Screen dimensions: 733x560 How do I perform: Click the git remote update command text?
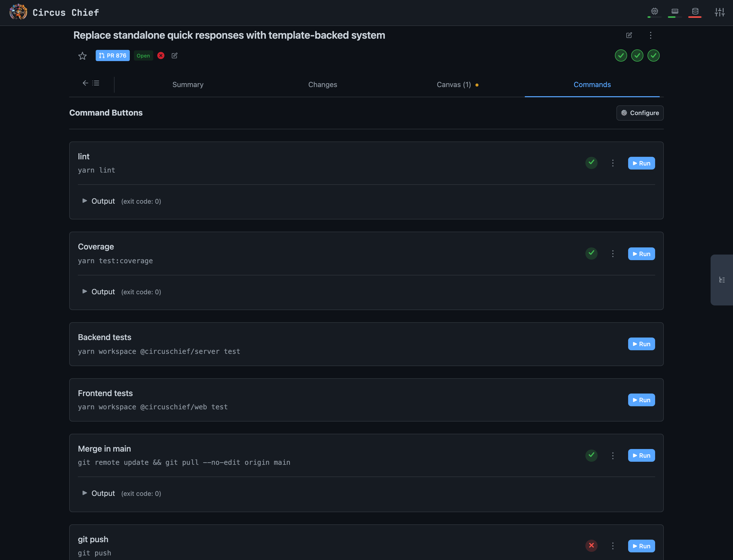coord(184,462)
